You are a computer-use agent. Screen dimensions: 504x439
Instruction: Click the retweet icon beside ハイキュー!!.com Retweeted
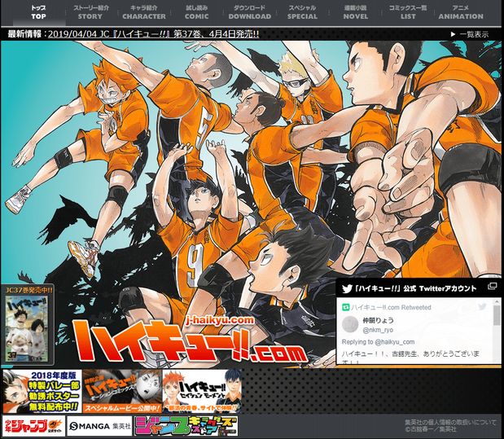345,307
